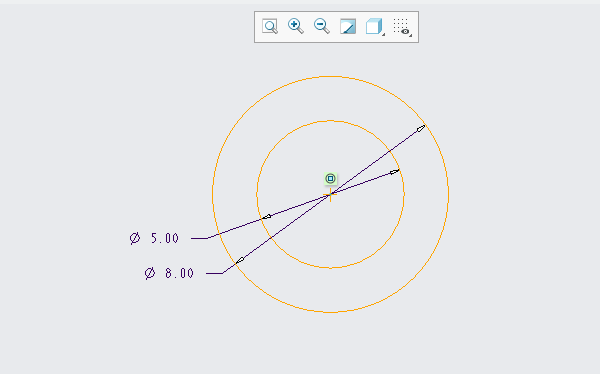
Task: Select the Zoom Out magnifier tool
Action: click(322, 26)
